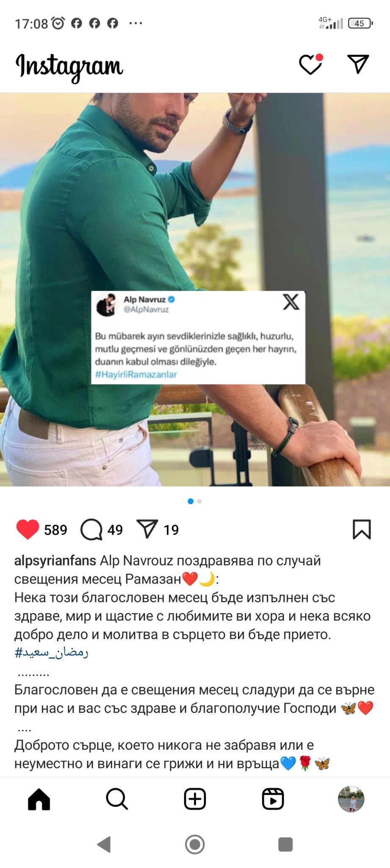Tap the Instagram logo in header
390x868 pixels.
(69, 67)
